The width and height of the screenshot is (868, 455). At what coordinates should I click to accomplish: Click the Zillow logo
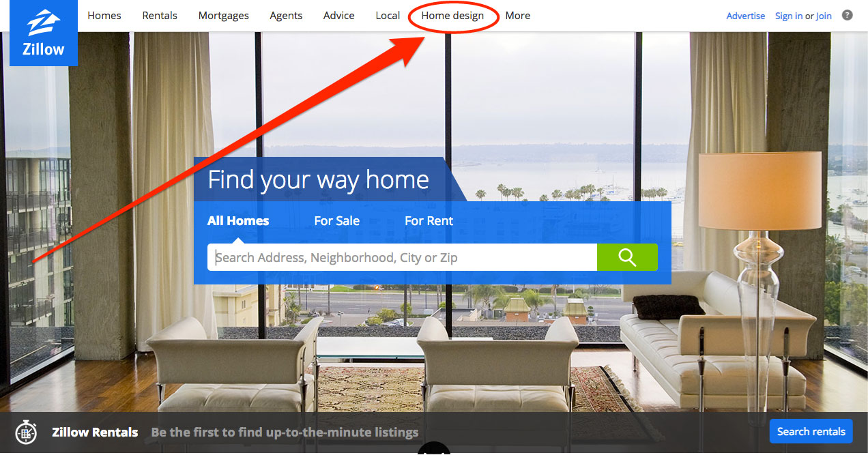tap(44, 33)
